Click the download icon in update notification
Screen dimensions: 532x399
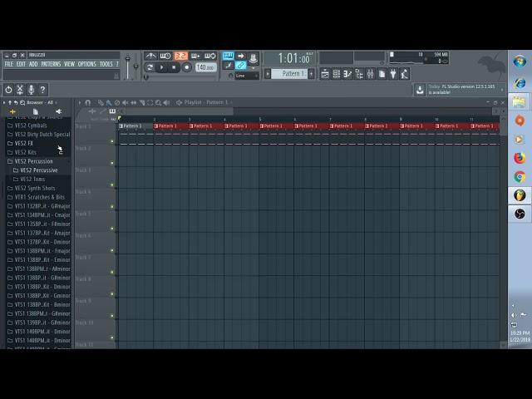tap(420, 90)
